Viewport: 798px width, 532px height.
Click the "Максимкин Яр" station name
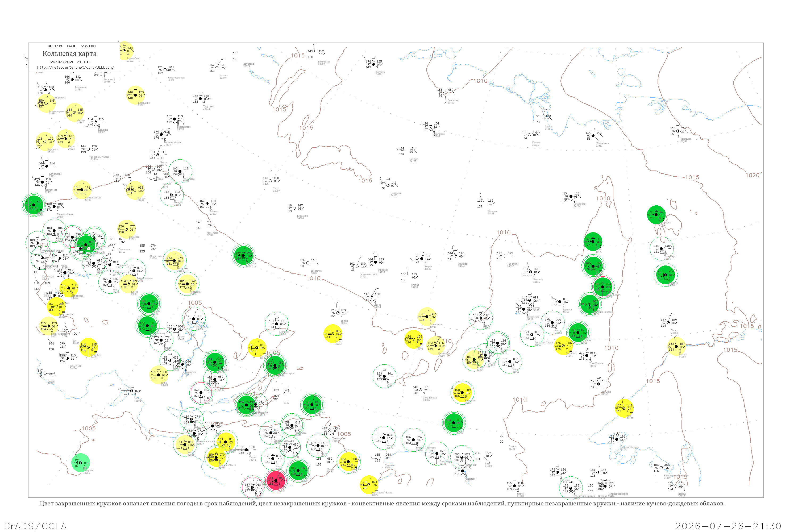[92, 197]
